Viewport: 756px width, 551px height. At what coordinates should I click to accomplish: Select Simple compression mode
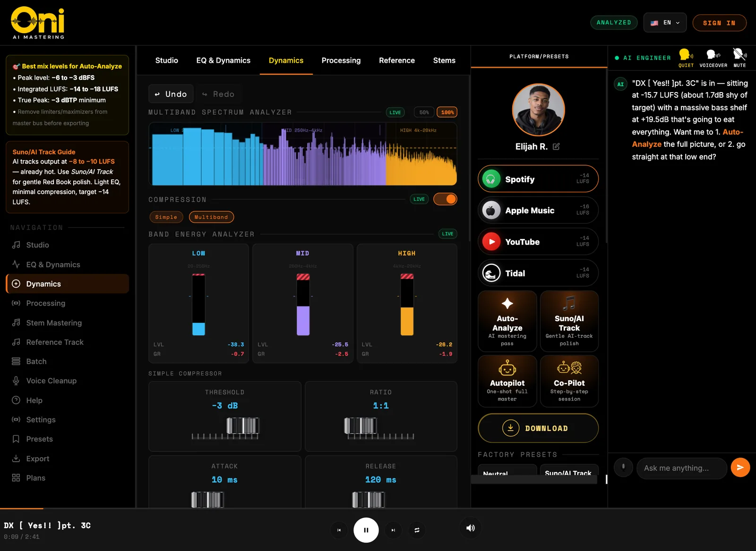click(166, 217)
